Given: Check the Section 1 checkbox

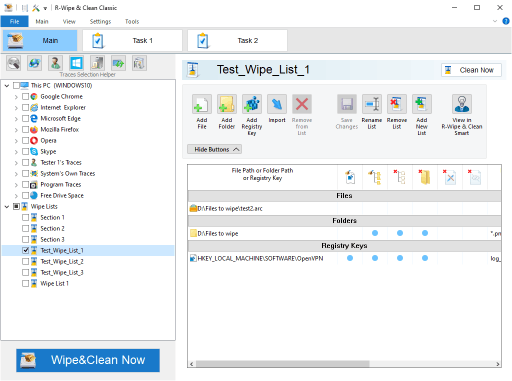Looking at the screenshot, I should (x=25, y=217).
